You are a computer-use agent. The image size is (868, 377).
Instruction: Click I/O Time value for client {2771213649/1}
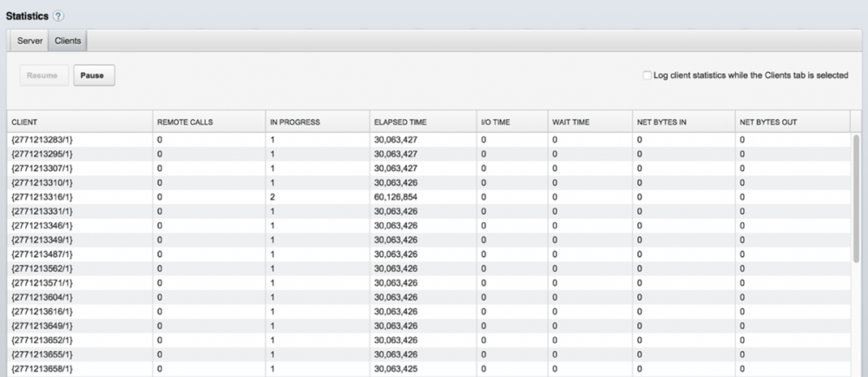(x=483, y=326)
